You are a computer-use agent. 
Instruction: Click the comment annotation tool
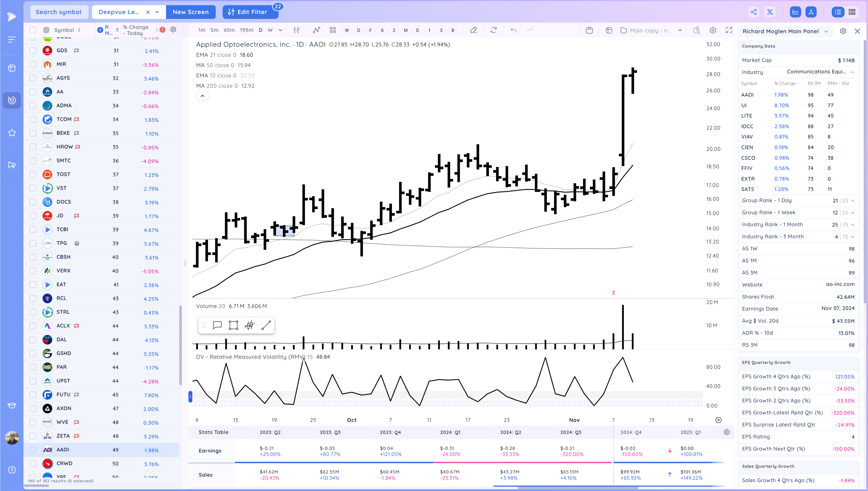[x=217, y=326]
